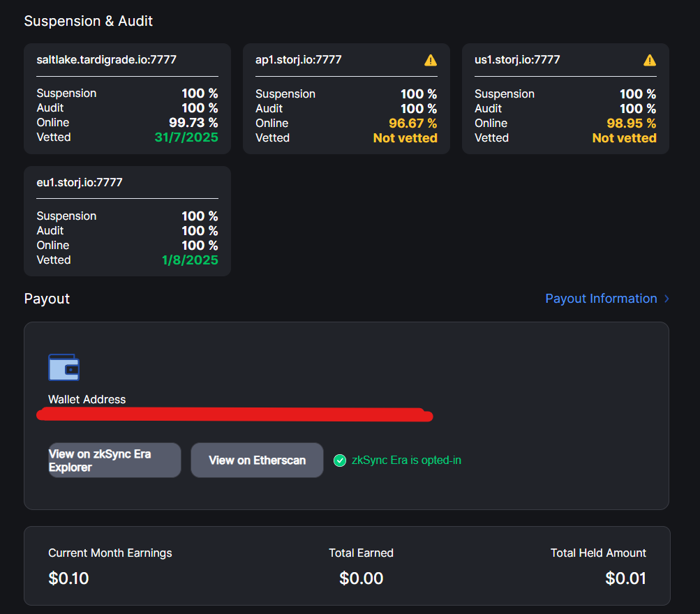Click the Total Earned $0.00 value
The image size is (700, 614).
click(361, 578)
